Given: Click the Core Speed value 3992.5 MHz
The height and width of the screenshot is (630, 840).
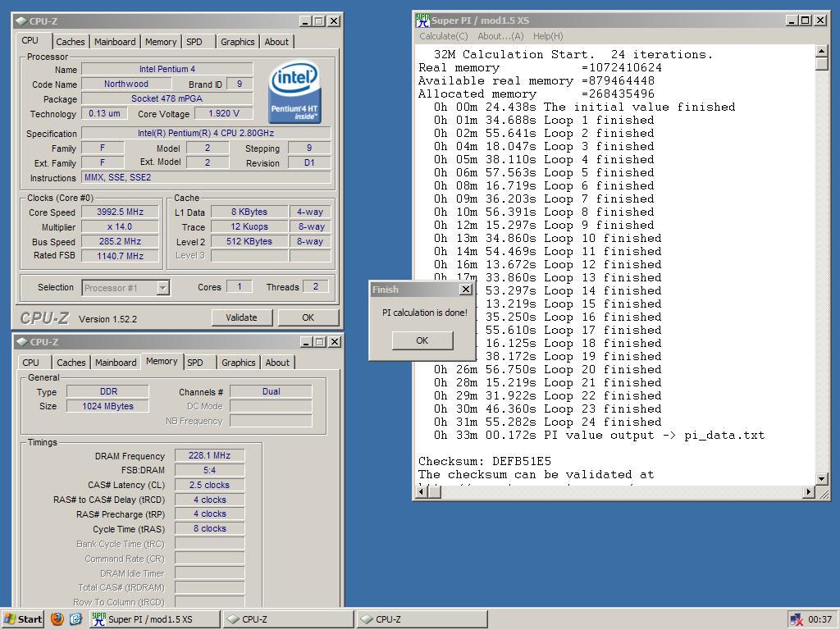Looking at the screenshot, I should click(120, 212).
